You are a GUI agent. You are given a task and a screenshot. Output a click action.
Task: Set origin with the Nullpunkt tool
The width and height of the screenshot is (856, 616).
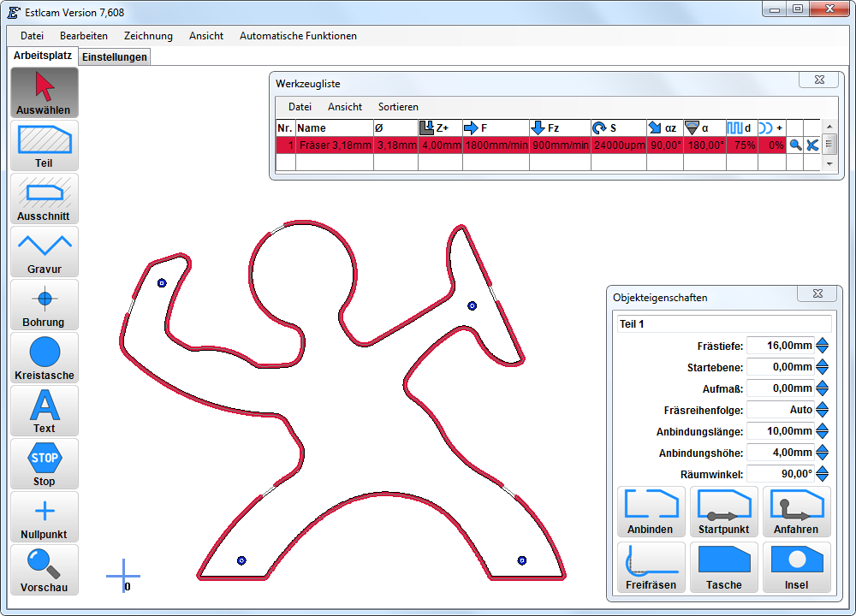[x=45, y=517]
